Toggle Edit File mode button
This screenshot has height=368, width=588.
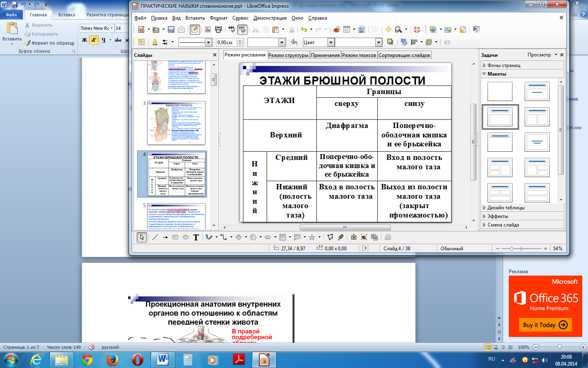[195, 29]
